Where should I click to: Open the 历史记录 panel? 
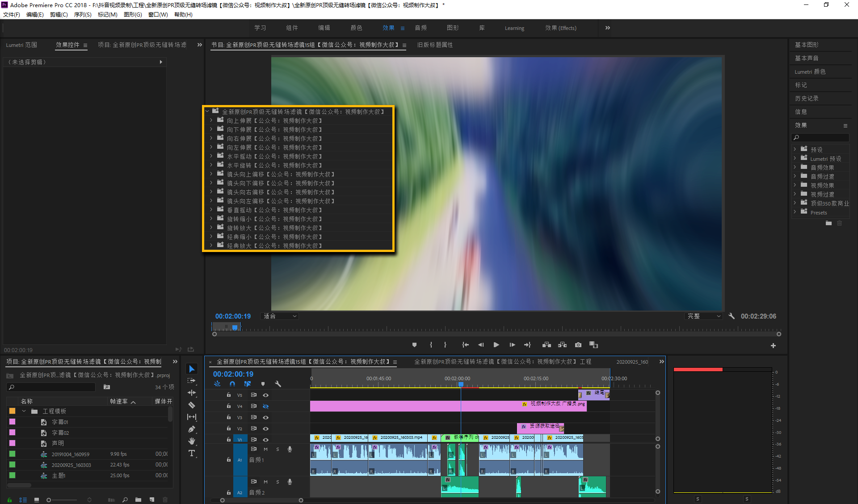tap(807, 98)
